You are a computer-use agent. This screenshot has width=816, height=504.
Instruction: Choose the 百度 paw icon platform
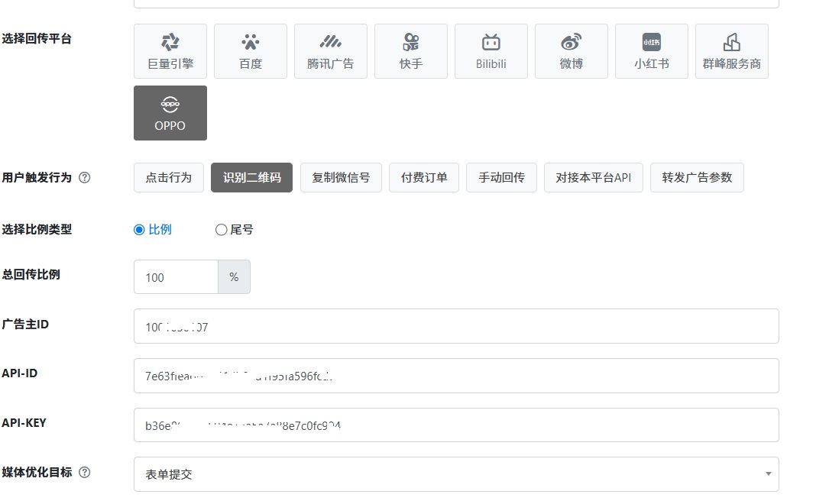(251, 51)
